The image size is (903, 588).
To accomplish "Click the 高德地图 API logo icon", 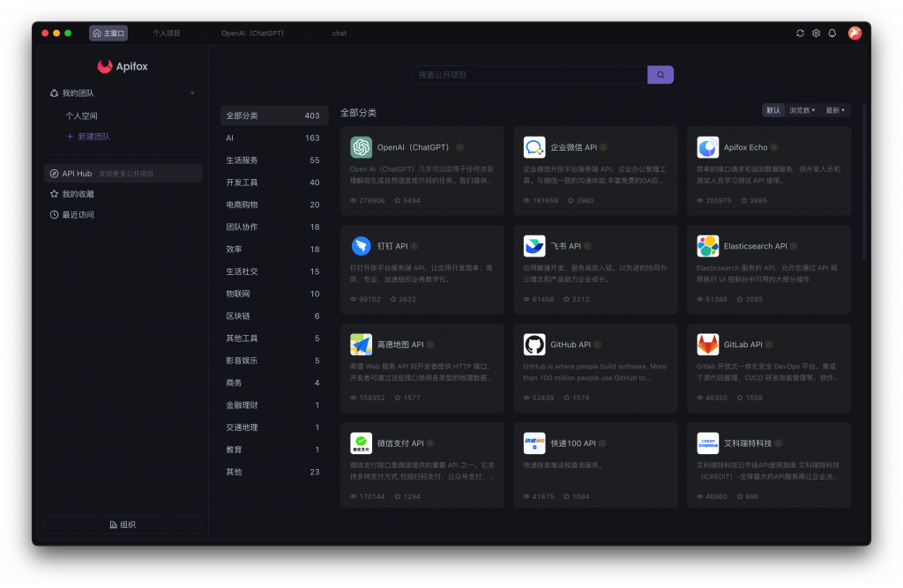I will click(361, 345).
